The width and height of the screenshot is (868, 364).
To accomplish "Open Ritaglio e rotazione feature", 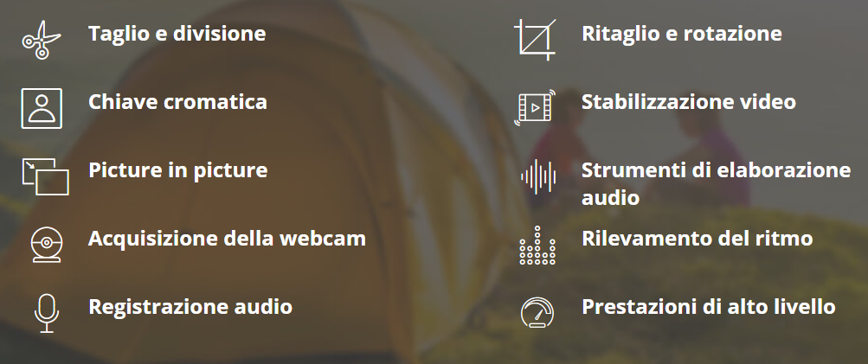I will [x=682, y=34].
